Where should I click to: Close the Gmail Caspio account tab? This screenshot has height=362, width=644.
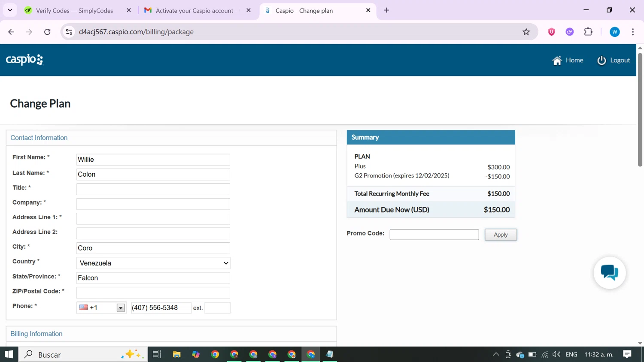(x=249, y=10)
